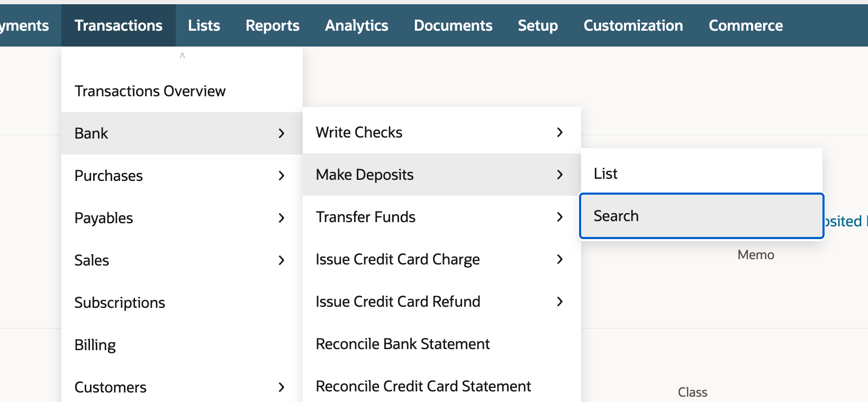Choose List under Make Deposits

point(702,173)
